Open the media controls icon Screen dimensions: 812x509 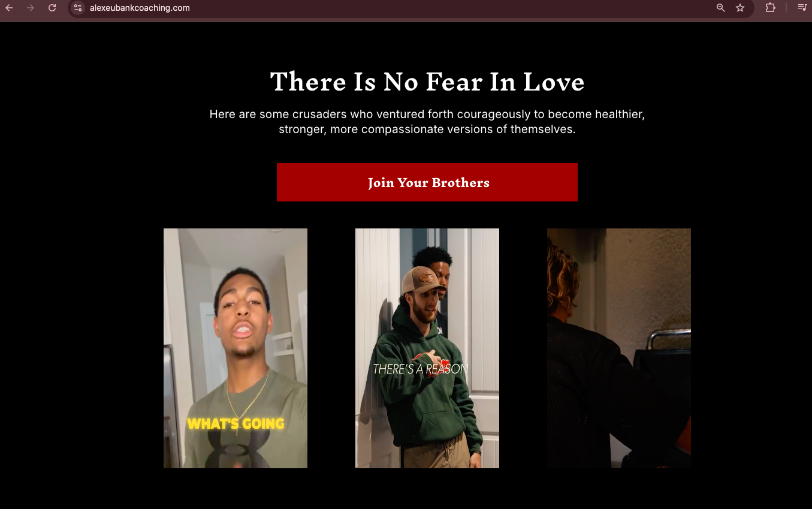coord(802,8)
